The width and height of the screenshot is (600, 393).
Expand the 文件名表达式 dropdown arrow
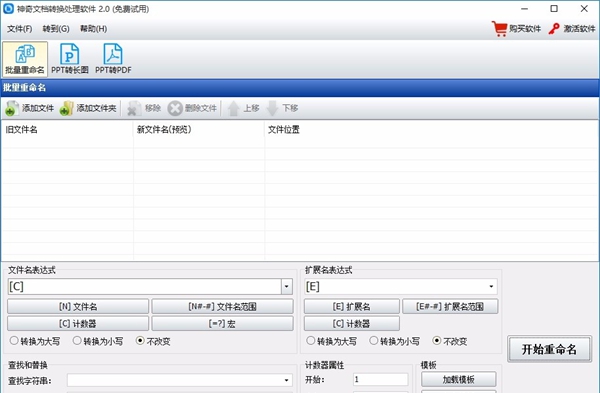[287, 287]
